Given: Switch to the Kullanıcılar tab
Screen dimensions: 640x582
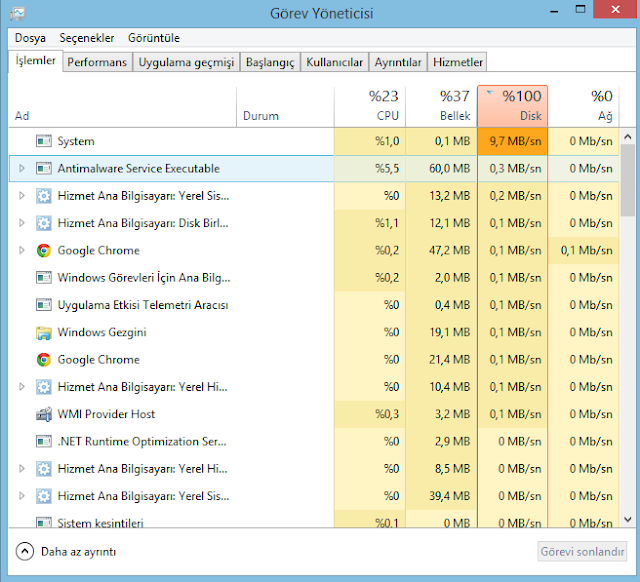Looking at the screenshot, I should click(334, 62).
